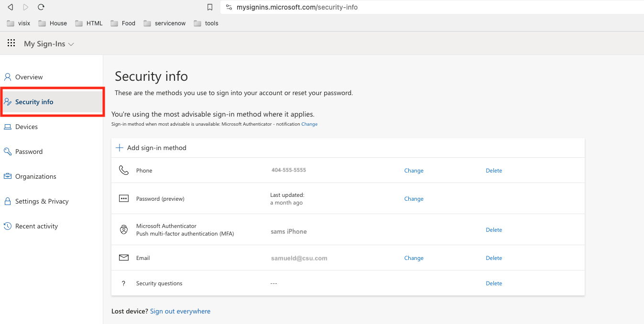
Task: Delete the Security questions method
Action: pyautogui.click(x=494, y=283)
